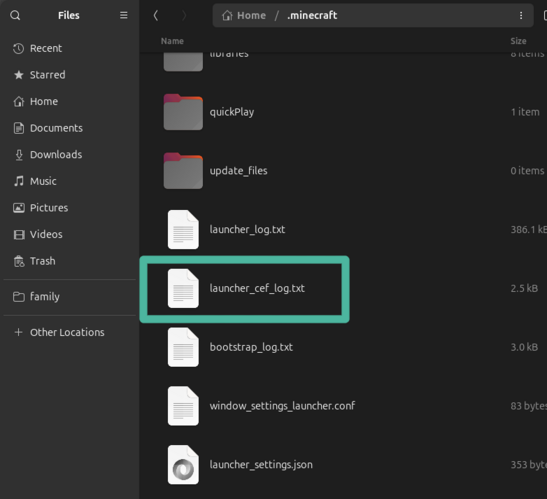This screenshot has height=499, width=547.
Task: Open the hamburger menu beside Files title
Action: pyautogui.click(x=123, y=15)
